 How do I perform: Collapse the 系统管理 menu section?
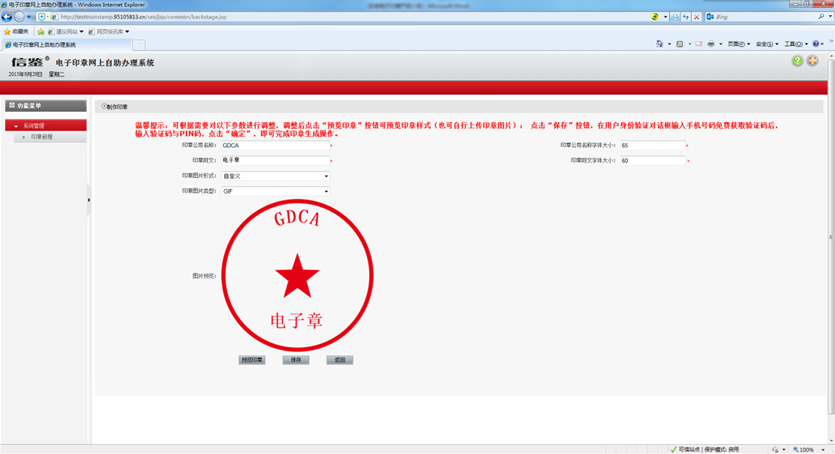(x=45, y=126)
